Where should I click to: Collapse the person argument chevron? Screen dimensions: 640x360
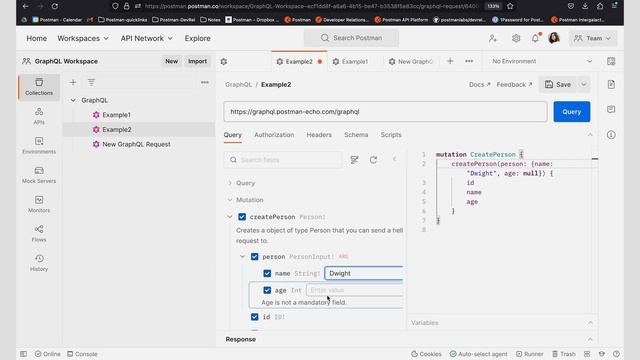[x=242, y=256]
